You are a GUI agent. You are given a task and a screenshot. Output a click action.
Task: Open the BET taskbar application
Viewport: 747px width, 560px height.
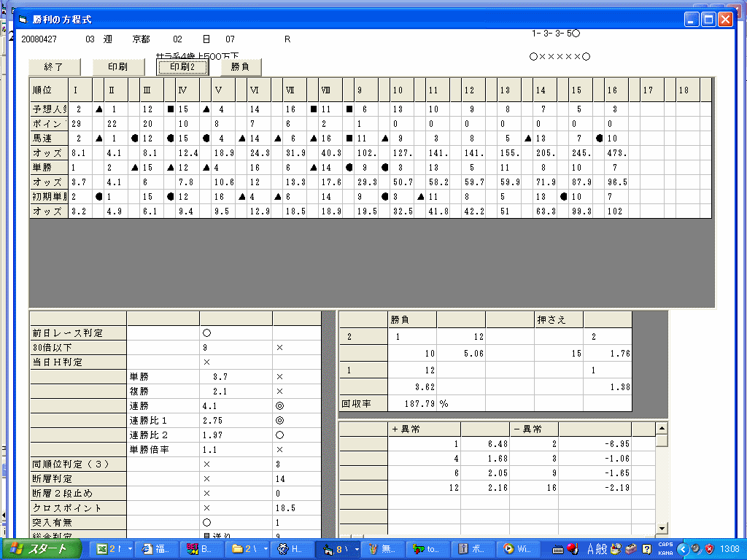coord(201,549)
